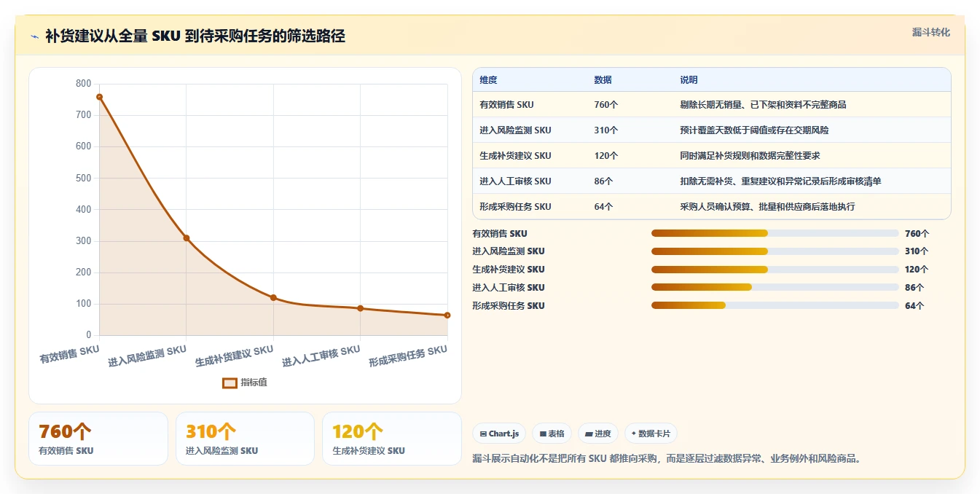Open the 120个 生成补货建议 SKU card

392,439
